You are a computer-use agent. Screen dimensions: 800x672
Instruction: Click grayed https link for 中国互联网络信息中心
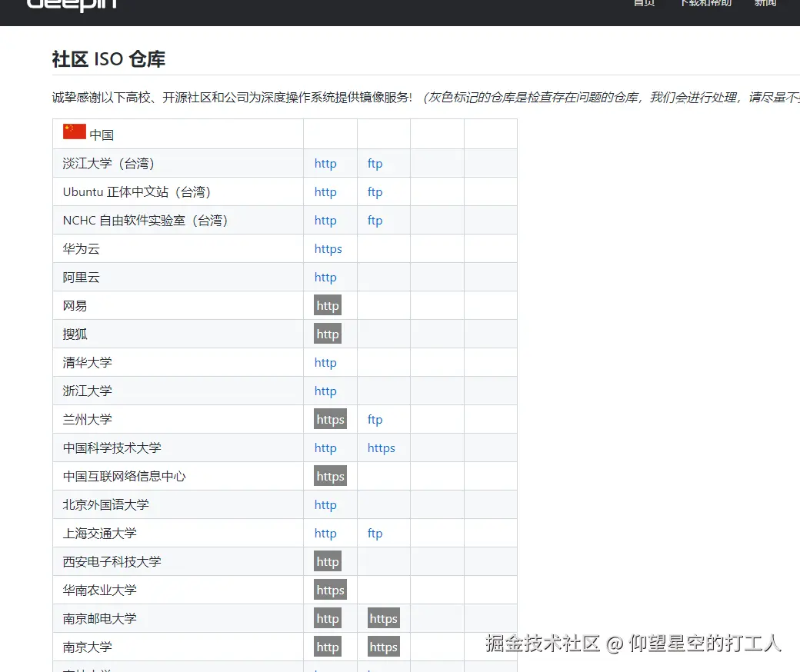pos(330,476)
